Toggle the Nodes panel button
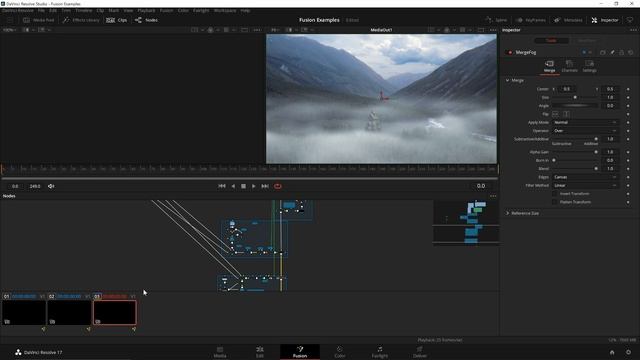640x360 pixels. (x=146, y=20)
